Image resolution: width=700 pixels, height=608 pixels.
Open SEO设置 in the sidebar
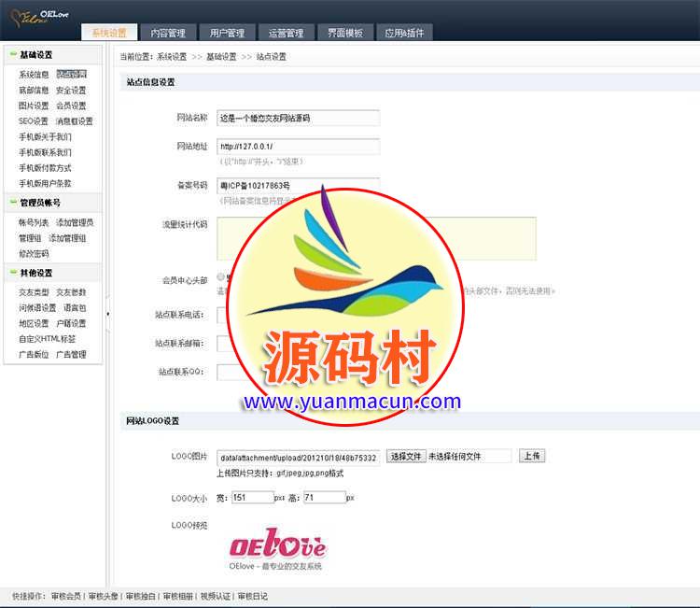click(x=34, y=121)
